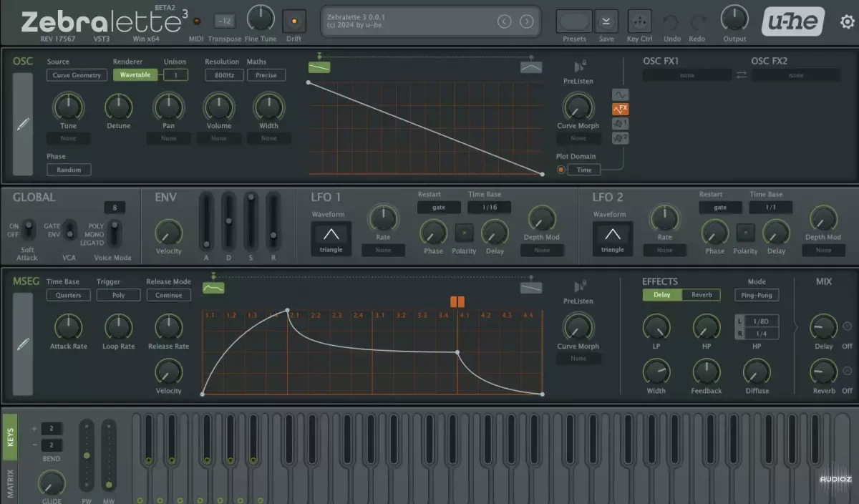Click the MSEG pencil edit icon
The height and width of the screenshot is (504, 859).
[23, 344]
